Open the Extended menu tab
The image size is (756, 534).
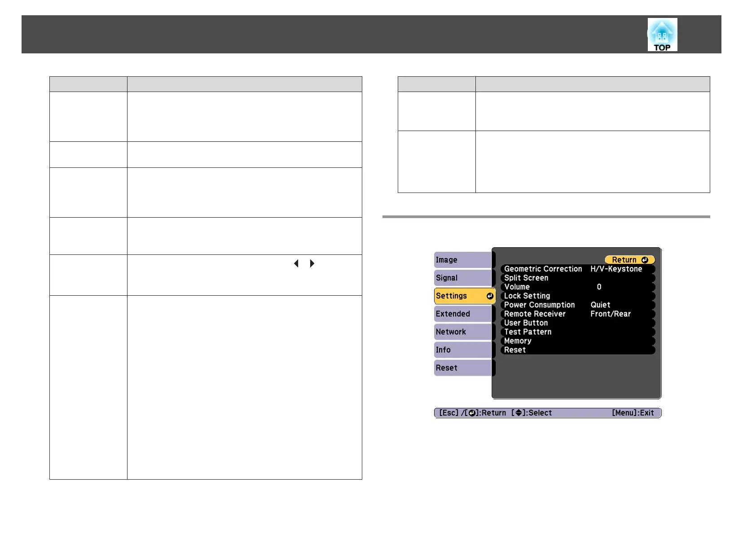tap(463, 314)
